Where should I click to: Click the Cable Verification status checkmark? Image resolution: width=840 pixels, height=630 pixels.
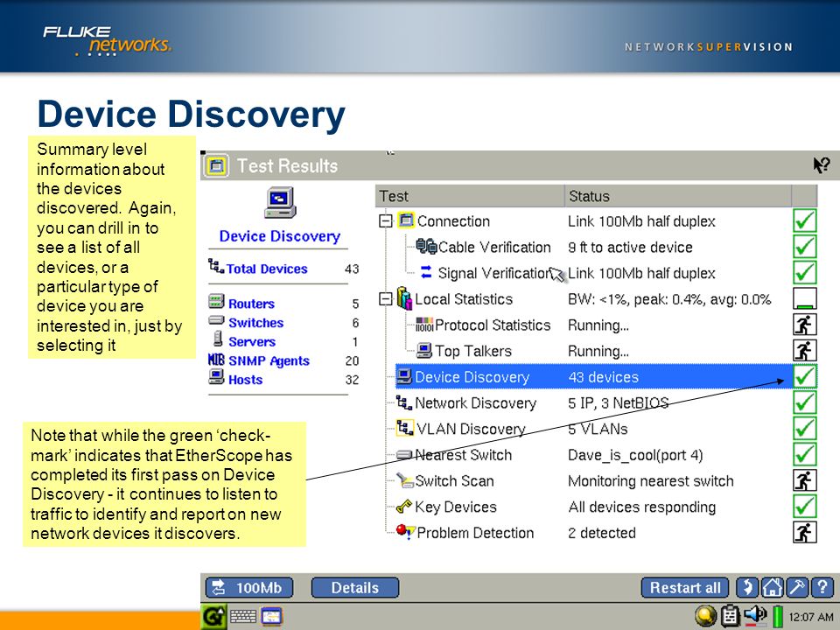(x=805, y=247)
